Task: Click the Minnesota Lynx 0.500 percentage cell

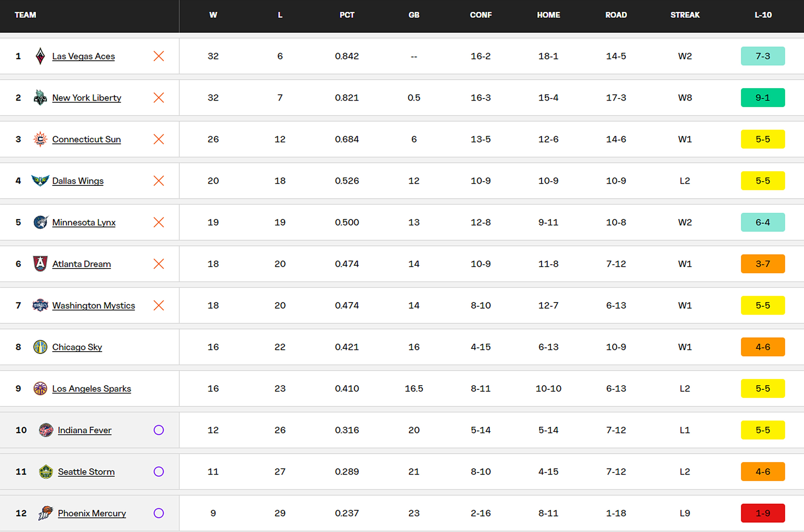Action: (x=346, y=222)
